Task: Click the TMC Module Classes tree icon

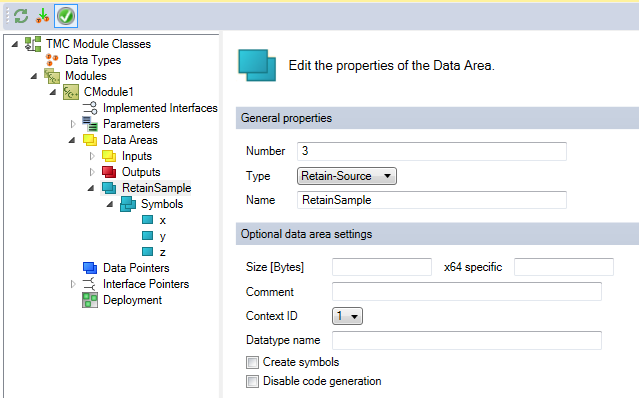Action: [x=33, y=44]
